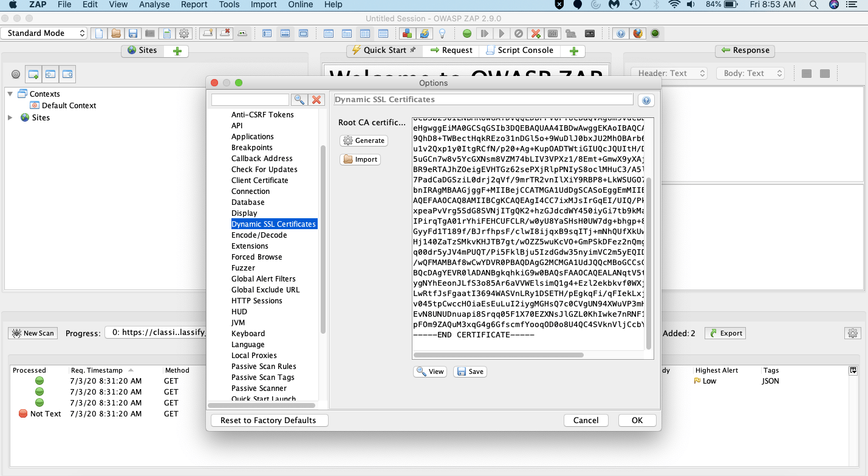Open the Analyse menu
Image resolution: width=868 pixels, height=476 pixels.
pos(154,4)
